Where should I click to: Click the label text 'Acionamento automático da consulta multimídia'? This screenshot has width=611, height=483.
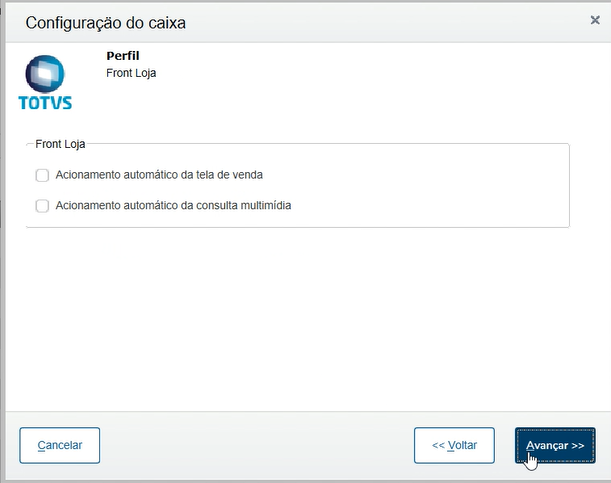click(x=173, y=206)
